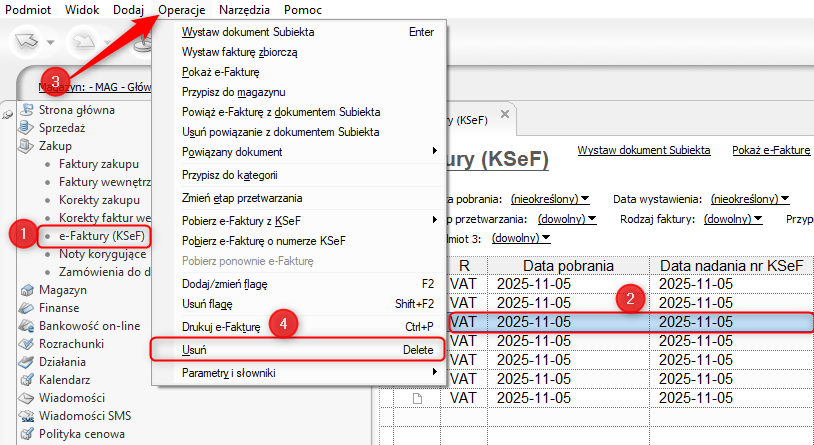The image size is (814, 445).
Task: Close the e-Faktury (KSeF) tab
Action: pyautogui.click(x=504, y=116)
